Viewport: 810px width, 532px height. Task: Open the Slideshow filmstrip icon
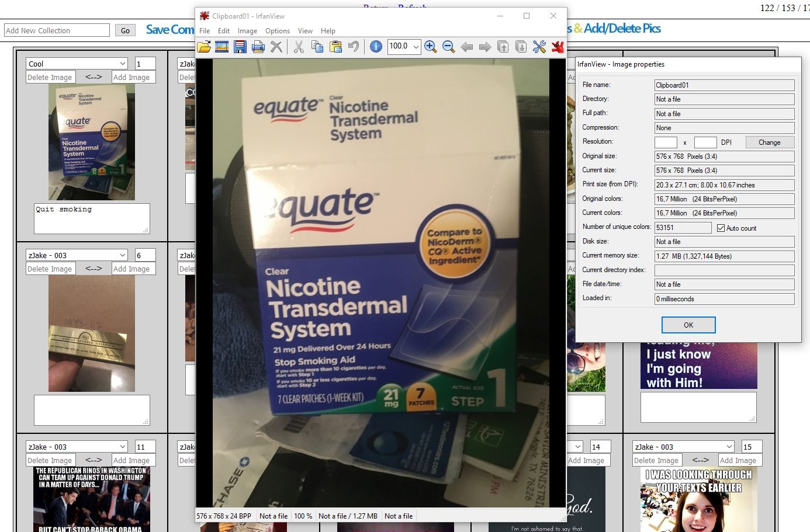tap(221, 47)
